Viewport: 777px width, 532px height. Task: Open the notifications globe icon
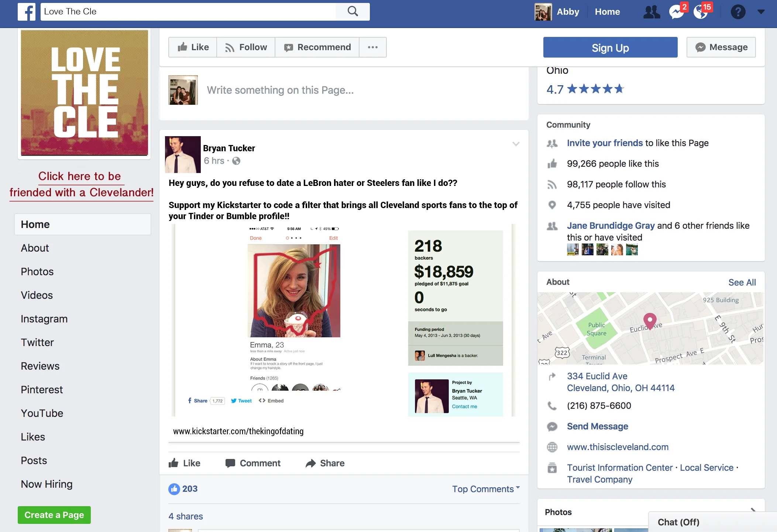click(x=700, y=12)
